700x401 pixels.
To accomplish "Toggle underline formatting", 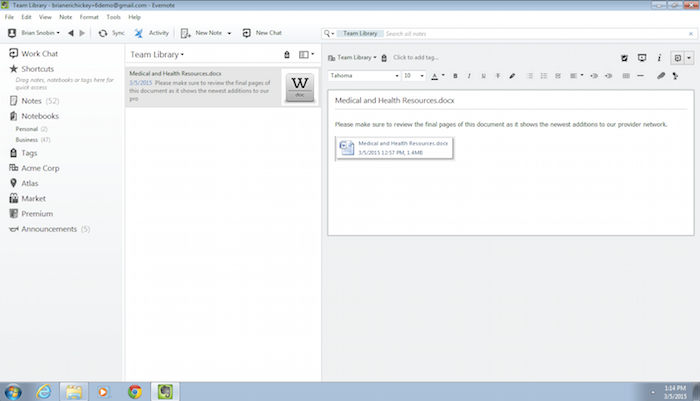I will pos(483,76).
